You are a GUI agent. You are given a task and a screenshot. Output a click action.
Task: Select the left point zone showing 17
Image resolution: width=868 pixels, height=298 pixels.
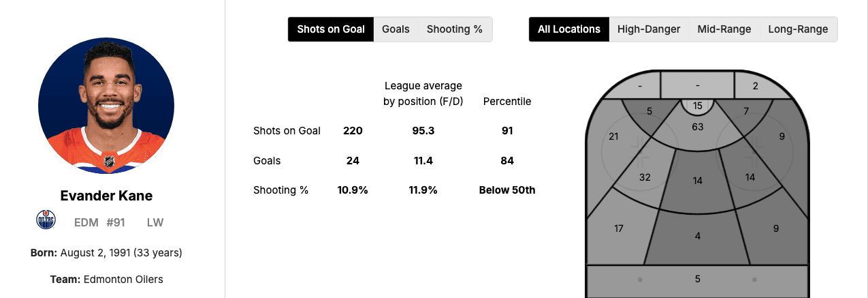(618, 228)
